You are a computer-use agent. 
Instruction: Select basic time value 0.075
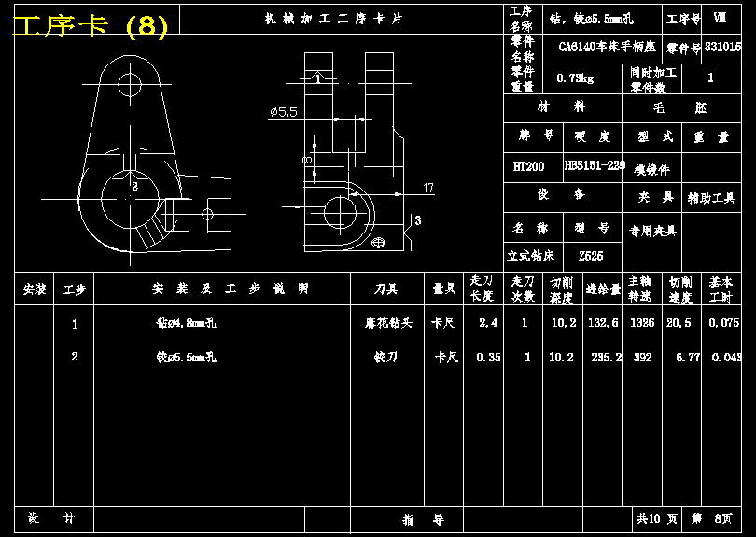click(x=723, y=323)
